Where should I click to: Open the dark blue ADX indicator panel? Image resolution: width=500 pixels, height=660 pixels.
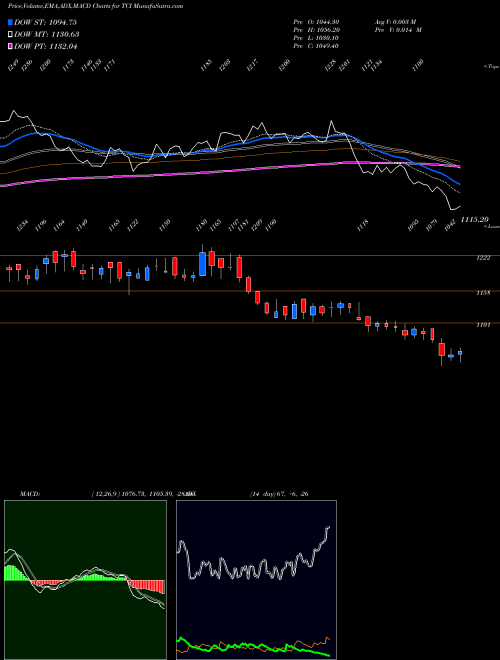tap(256, 580)
